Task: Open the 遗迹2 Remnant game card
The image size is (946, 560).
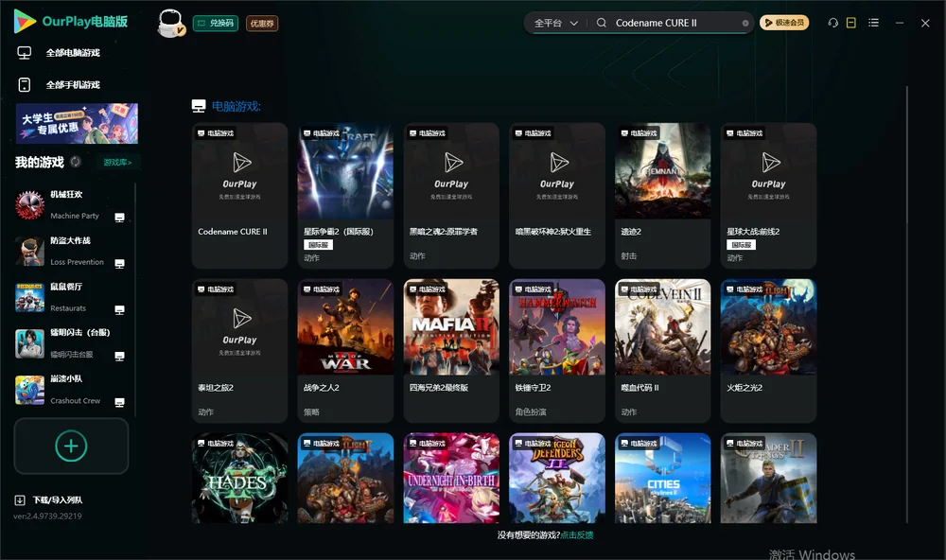Action: coord(663,196)
